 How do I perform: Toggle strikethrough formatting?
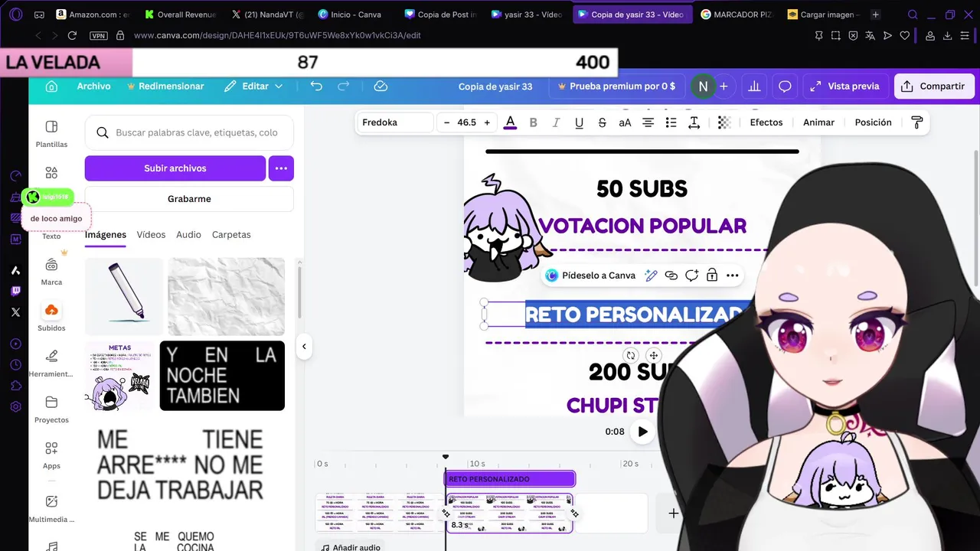tap(602, 122)
